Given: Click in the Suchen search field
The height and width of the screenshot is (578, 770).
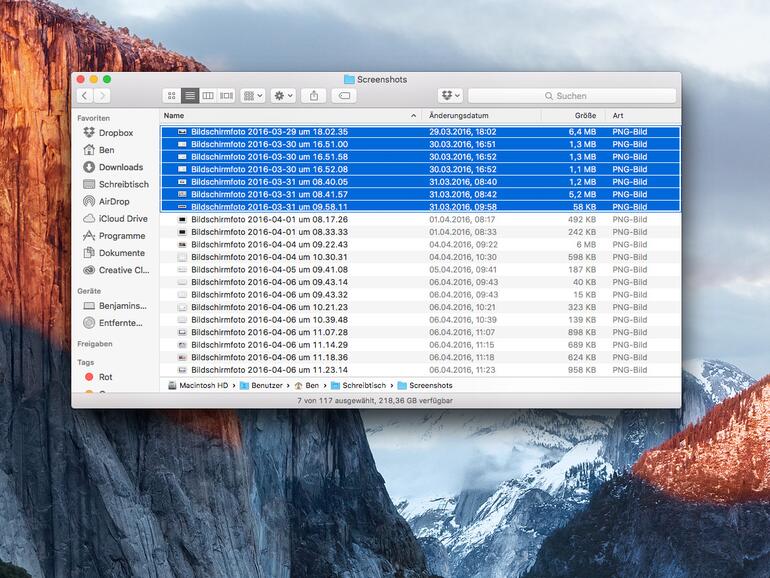Looking at the screenshot, I should pyautogui.click(x=572, y=96).
